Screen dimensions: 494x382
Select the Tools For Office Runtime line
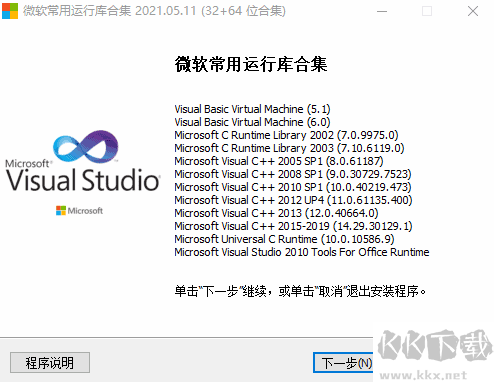tap(302, 252)
